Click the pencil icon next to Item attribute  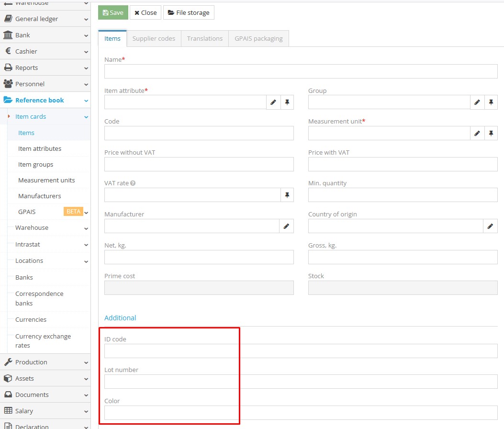pyautogui.click(x=273, y=102)
